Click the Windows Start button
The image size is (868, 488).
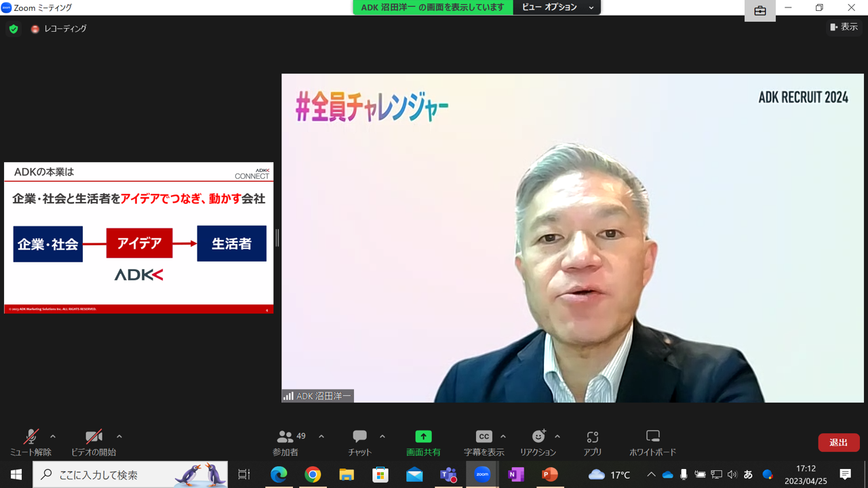[16, 474]
